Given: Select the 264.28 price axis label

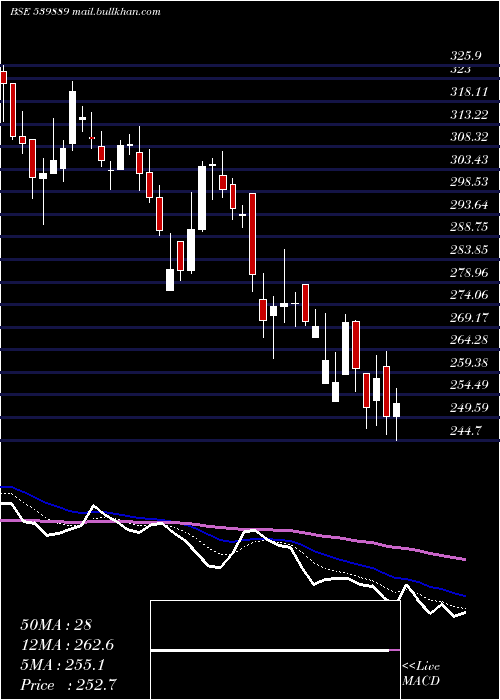Looking at the screenshot, I should pos(469,340).
